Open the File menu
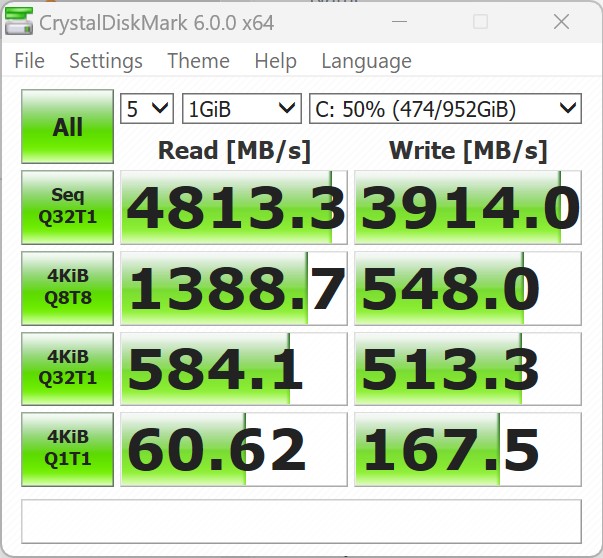The image size is (603, 558). coord(30,61)
